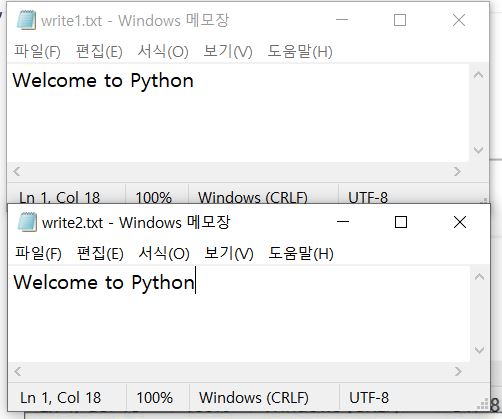Open 도움말(H) menu in write1.txt window
This screenshot has height=419, width=502.
coord(300,51)
